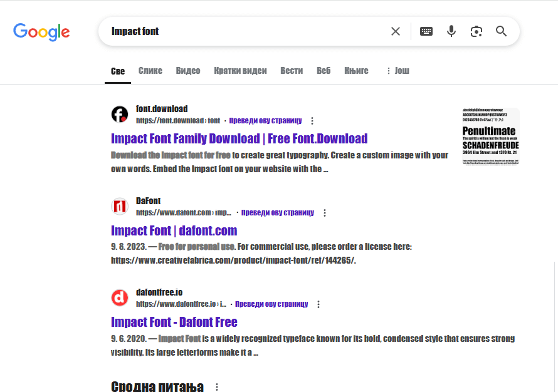Screen dimensions: 558x392
Task: Click the https://www.dafont.com URL
Action: tap(184, 212)
